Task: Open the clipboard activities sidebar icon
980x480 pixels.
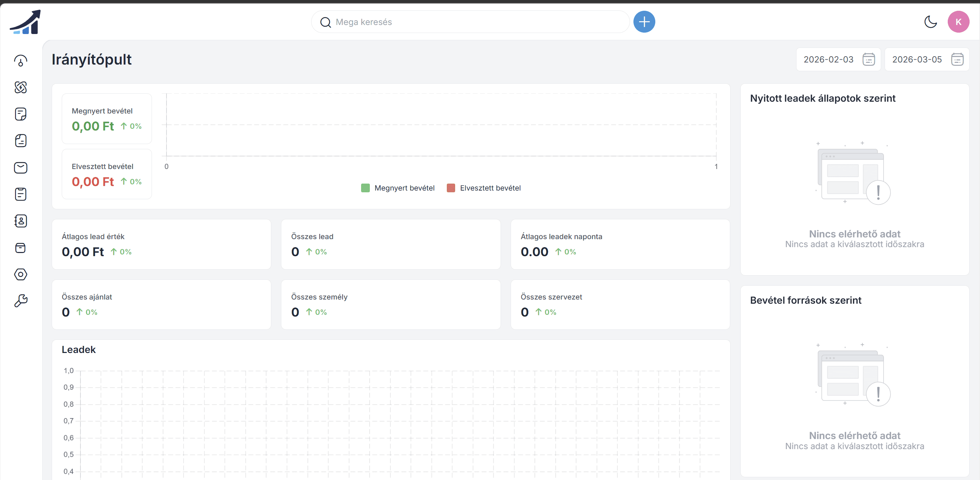Action: (20, 194)
